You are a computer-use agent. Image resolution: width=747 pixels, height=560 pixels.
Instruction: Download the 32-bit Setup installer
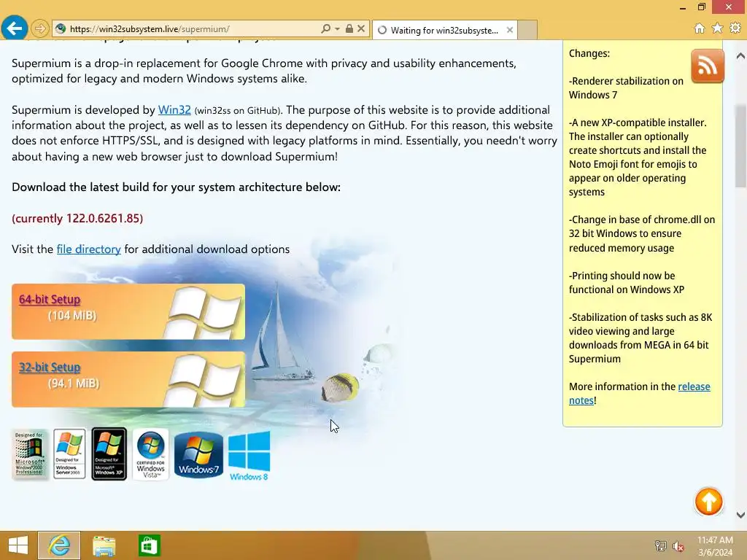tap(50, 367)
